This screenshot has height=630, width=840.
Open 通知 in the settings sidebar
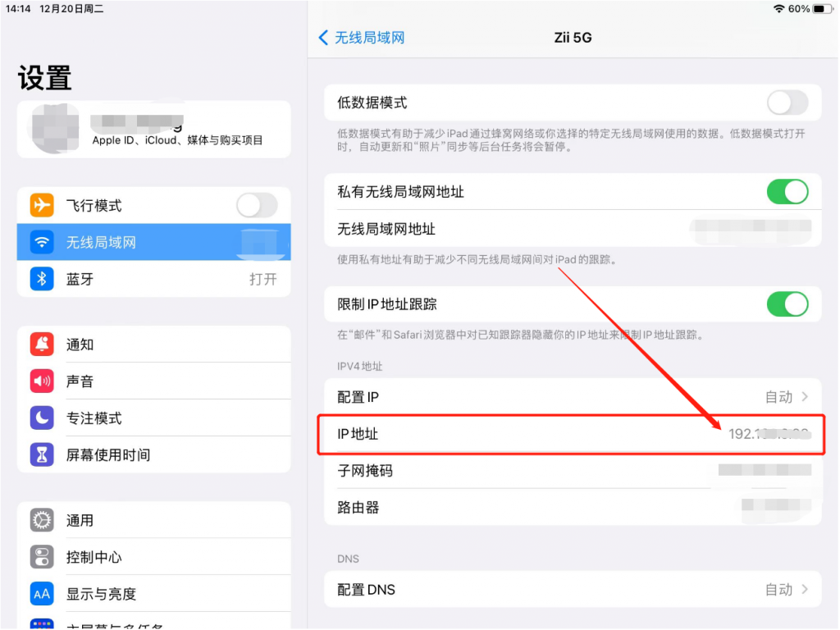pos(153,344)
